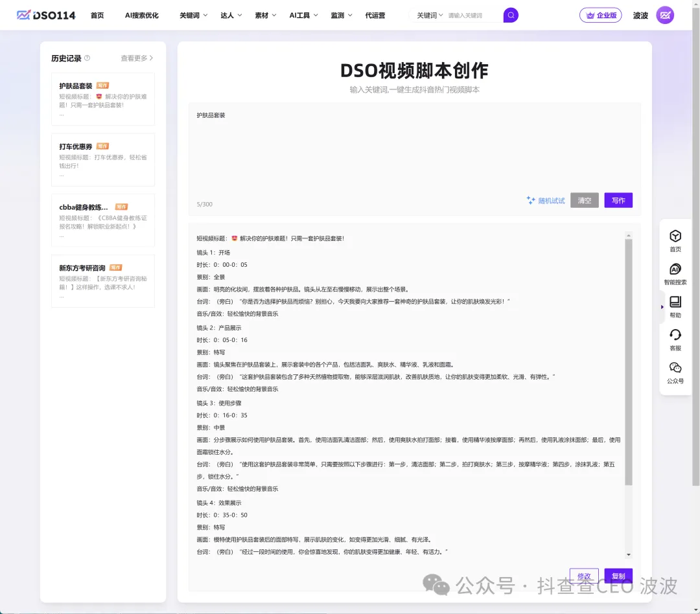The image size is (700, 614).
Task: Click 查看更多 history link
Action: pos(136,58)
